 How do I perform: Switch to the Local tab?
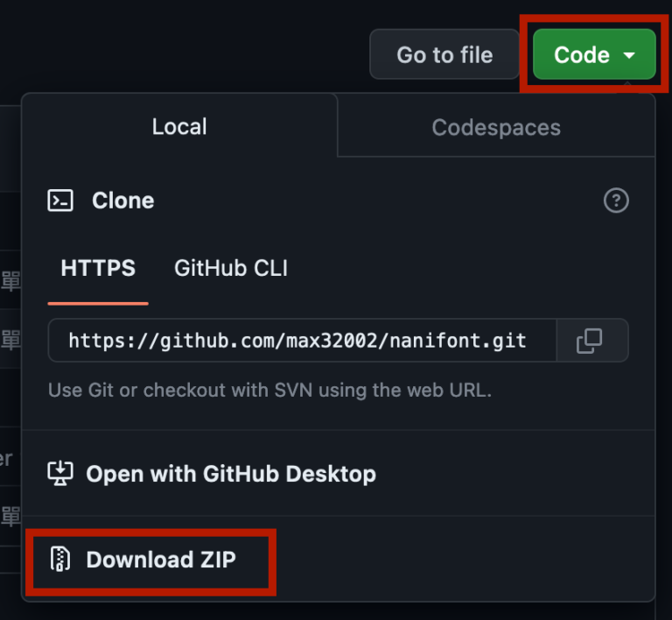click(179, 126)
